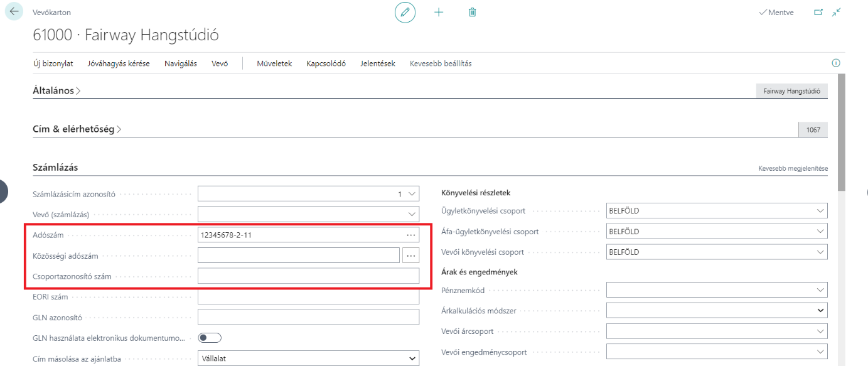868x366 pixels.
Task: Open the Műveletek menu
Action: pyautogui.click(x=274, y=63)
